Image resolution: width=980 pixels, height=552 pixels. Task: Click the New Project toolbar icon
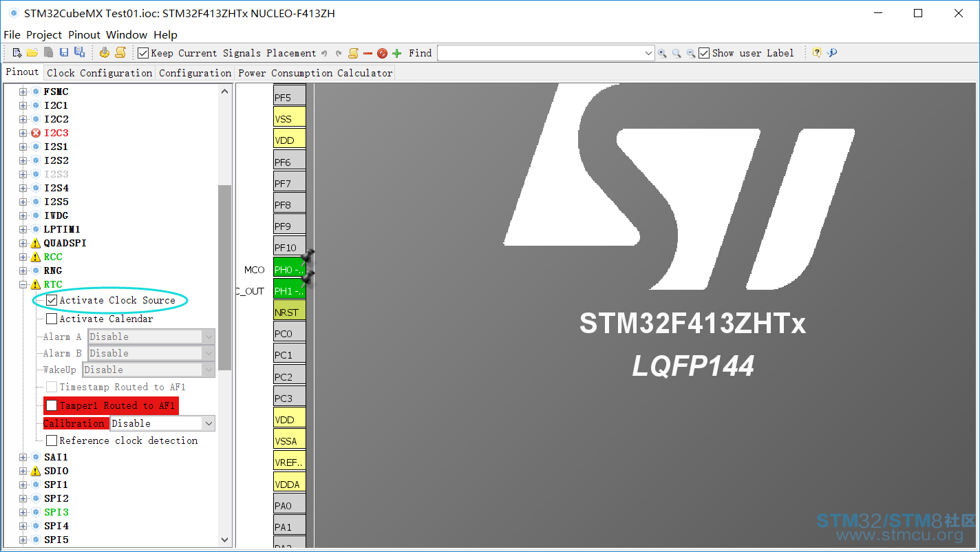(17, 53)
